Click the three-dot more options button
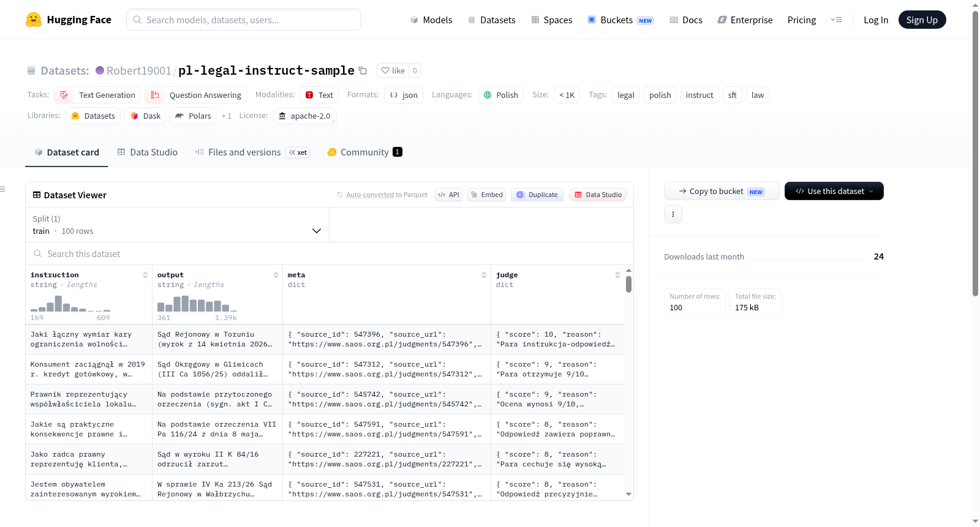980x527 pixels. (x=673, y=214)
